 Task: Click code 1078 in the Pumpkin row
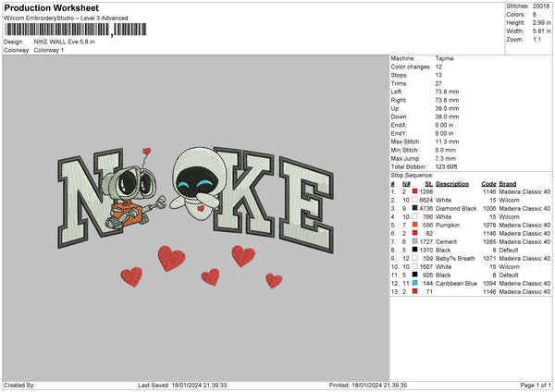pos(489,225)
